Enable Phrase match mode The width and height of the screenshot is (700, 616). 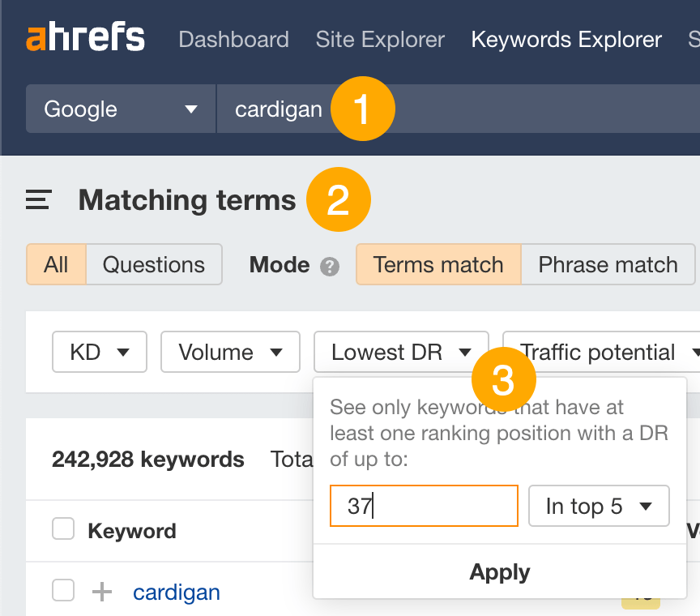tap(608, 264)
